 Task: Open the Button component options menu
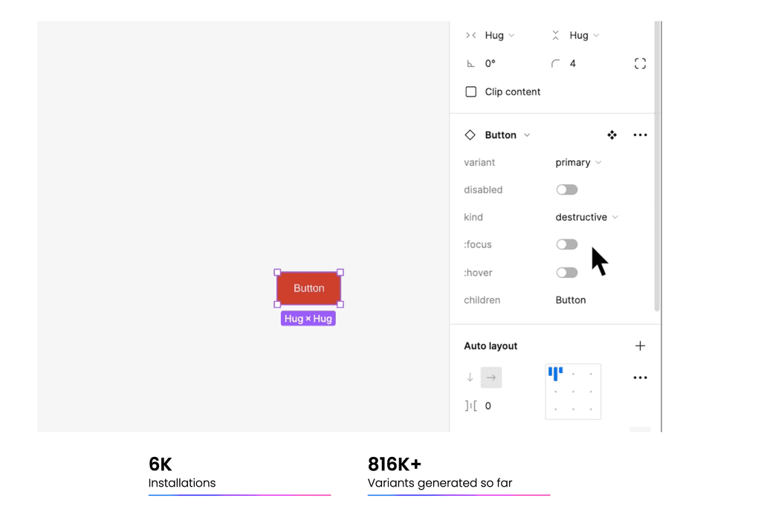point(640,134)
